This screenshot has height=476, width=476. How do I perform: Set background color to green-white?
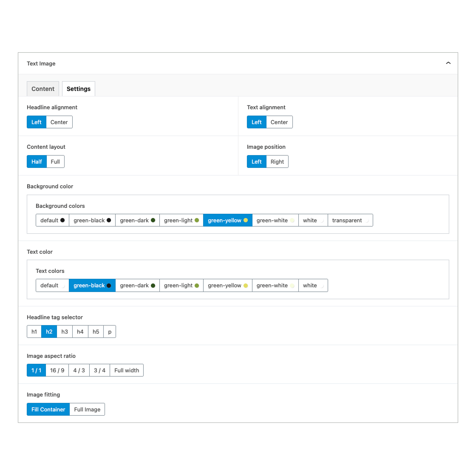[275, 221]
